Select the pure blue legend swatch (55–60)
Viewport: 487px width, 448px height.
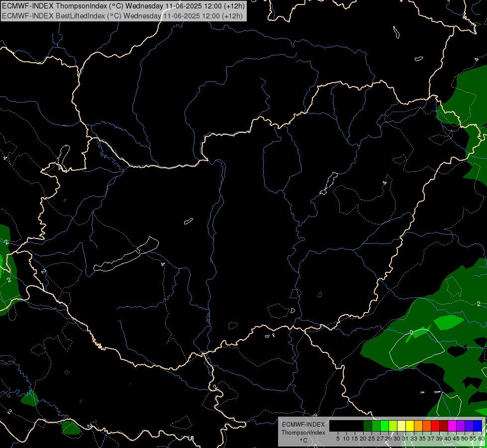478,426
